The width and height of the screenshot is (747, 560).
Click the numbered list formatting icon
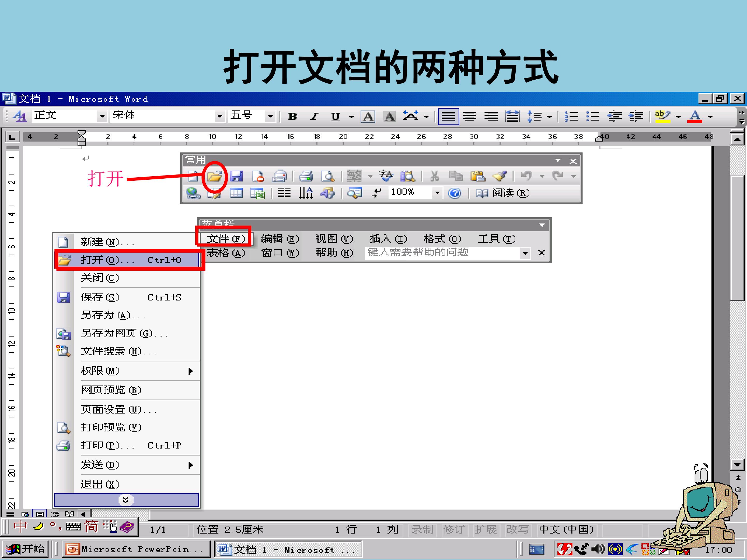(571, 116)
